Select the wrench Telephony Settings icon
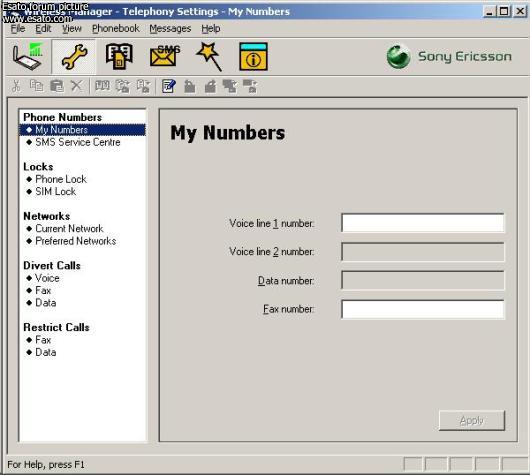The image size is (530, 475). coord(74,56)
